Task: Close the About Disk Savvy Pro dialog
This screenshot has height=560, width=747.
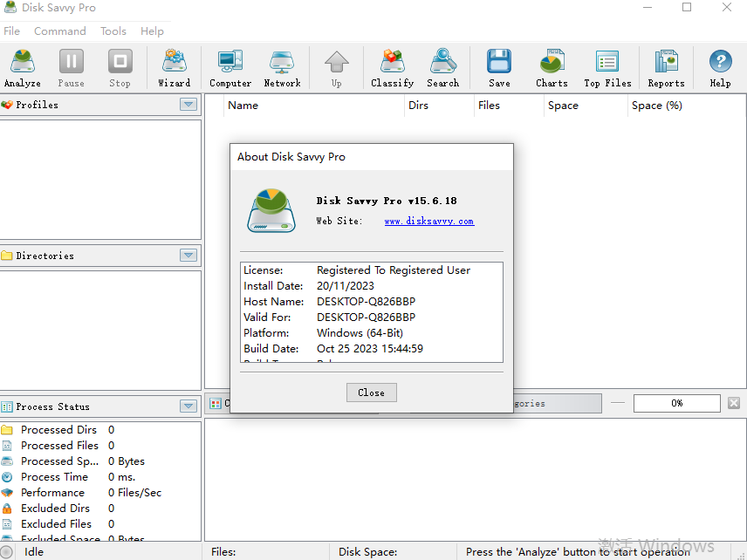Action: click(371, 393)
